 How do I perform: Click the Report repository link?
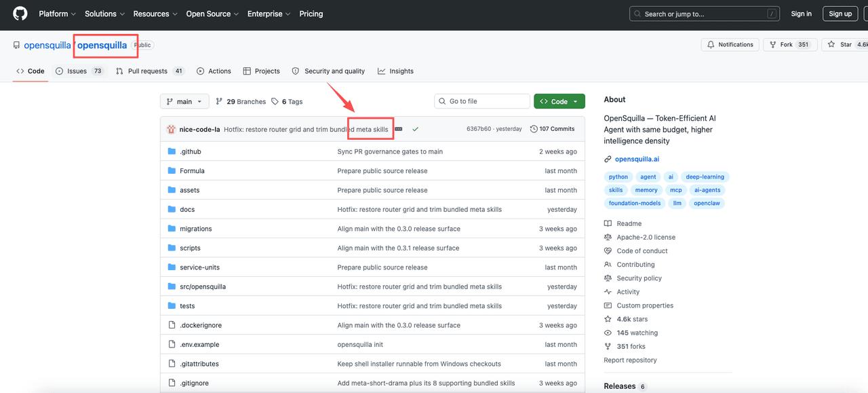click(631, 360)
